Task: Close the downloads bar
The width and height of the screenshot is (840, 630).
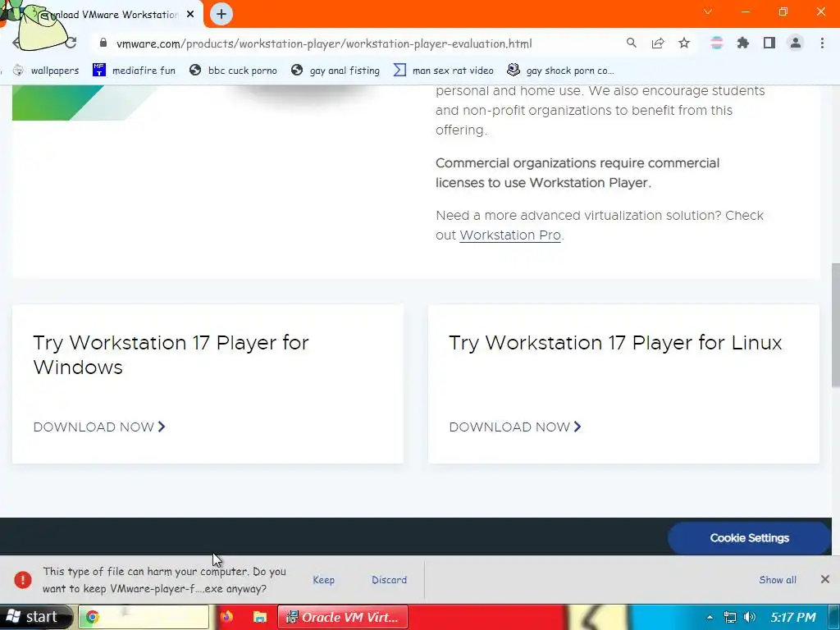Action: (825, 579)
